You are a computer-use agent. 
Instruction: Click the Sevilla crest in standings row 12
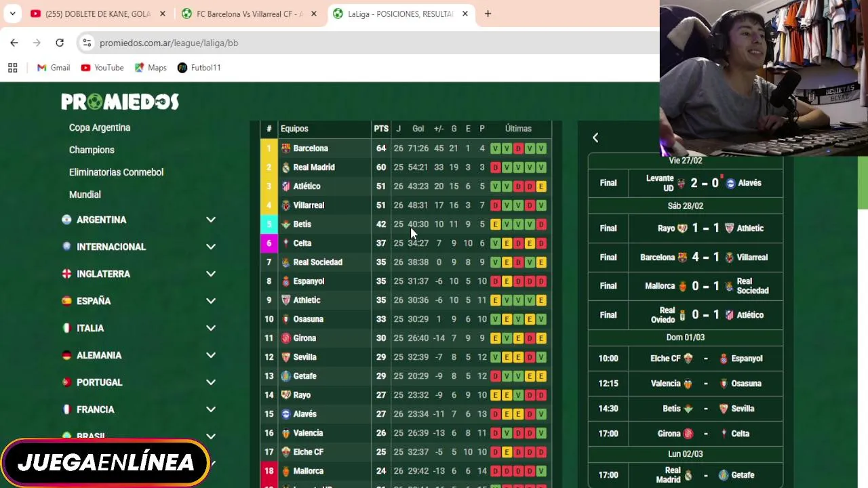point(285,357)
